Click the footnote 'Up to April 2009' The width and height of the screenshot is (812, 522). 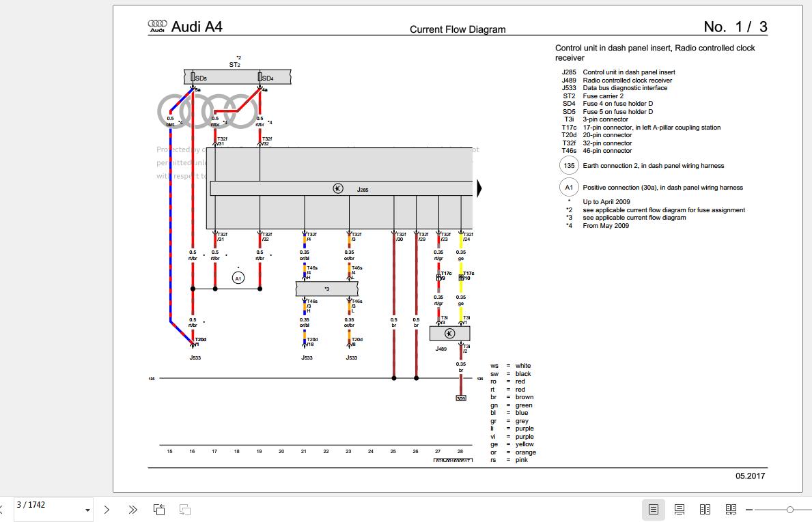pyautogui.click(x=606, y=202)
